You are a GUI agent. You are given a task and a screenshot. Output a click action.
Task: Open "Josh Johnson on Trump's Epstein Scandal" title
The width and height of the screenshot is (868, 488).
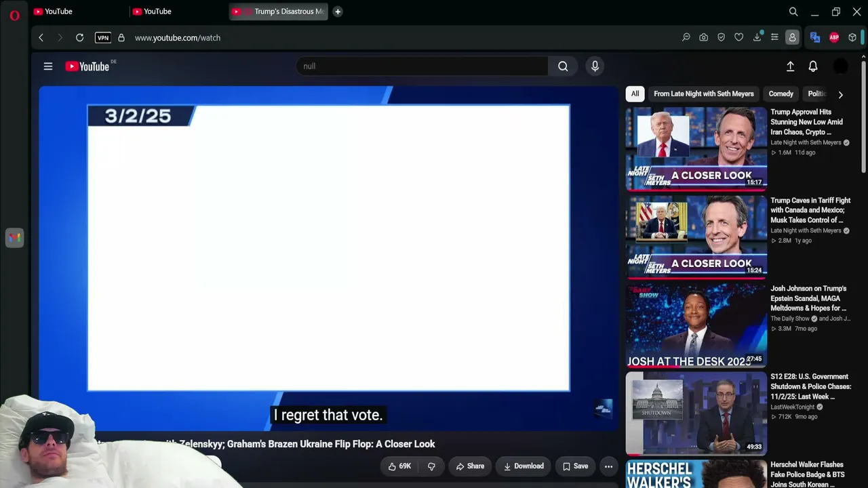808,298
